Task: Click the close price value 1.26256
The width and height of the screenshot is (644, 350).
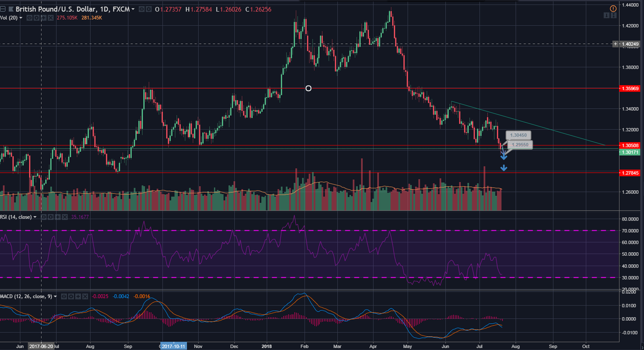Action: [261, 9]
